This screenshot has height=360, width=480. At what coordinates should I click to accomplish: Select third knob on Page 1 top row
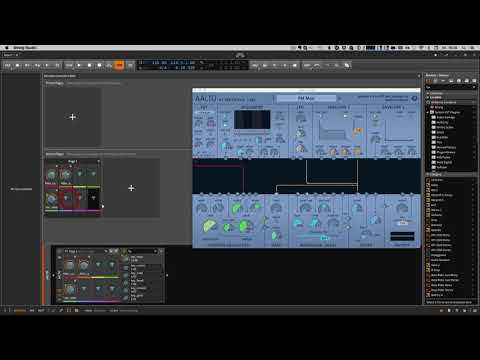click(79, 174)
